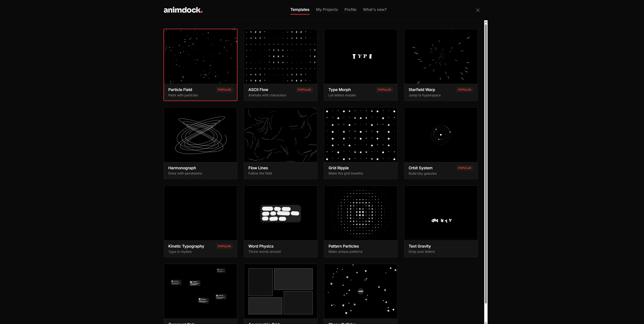Select the Harmonograph template preview
Image resolution: width=644 pixels, height=324 pixels.
(201, 135)
